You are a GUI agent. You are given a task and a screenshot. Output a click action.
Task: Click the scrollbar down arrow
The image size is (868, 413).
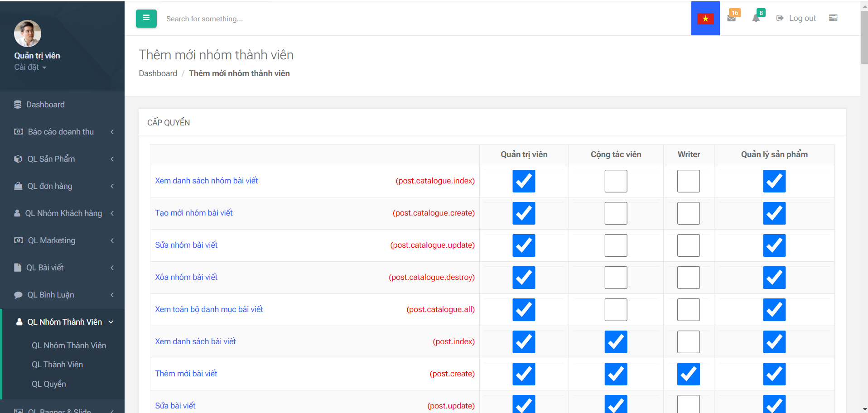[x=864, y=409]
